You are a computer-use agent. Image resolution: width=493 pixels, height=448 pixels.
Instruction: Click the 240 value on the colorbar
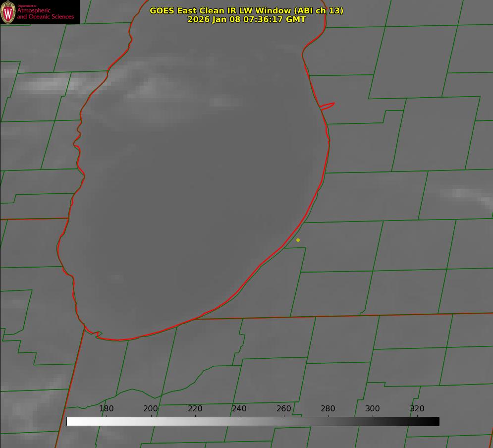(239, 409)
